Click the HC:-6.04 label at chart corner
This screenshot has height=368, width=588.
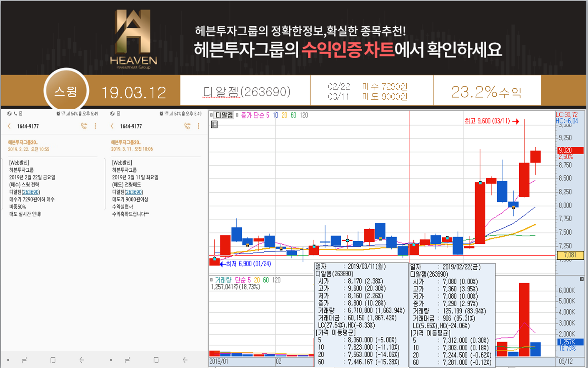coord(567,121)
